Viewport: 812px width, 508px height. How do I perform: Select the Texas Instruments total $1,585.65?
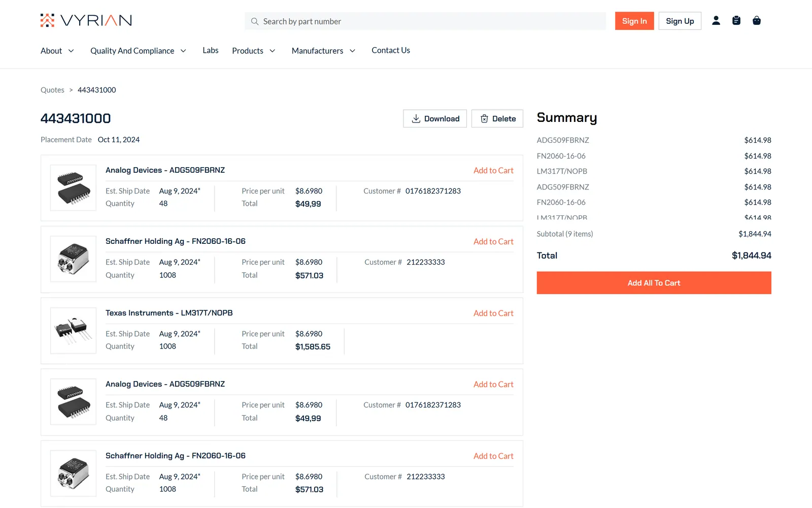(313, 347)
